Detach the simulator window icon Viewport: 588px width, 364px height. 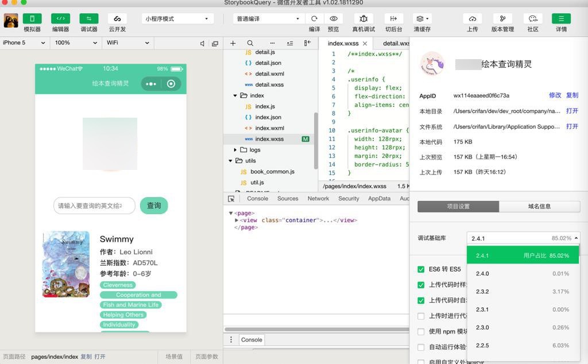click(215, 44)
